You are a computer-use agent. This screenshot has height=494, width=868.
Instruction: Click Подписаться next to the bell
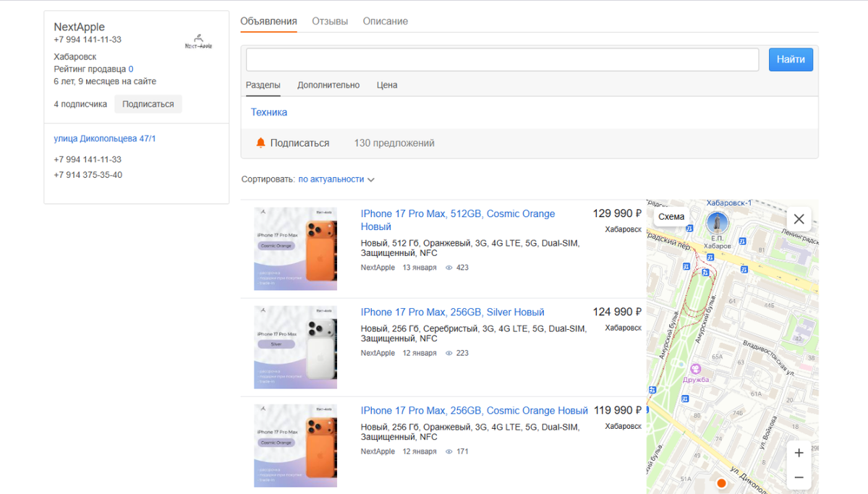tap(299, 143)
